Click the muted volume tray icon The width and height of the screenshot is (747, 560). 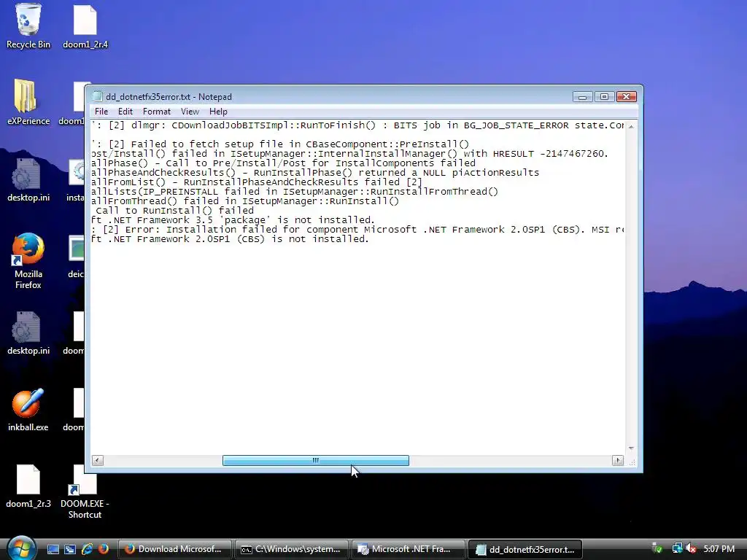click(x=692, y=548)
